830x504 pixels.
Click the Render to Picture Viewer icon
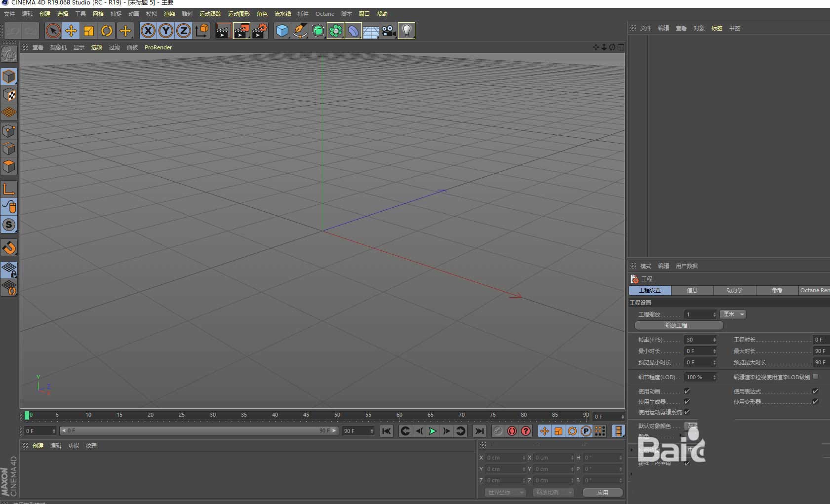241,31
